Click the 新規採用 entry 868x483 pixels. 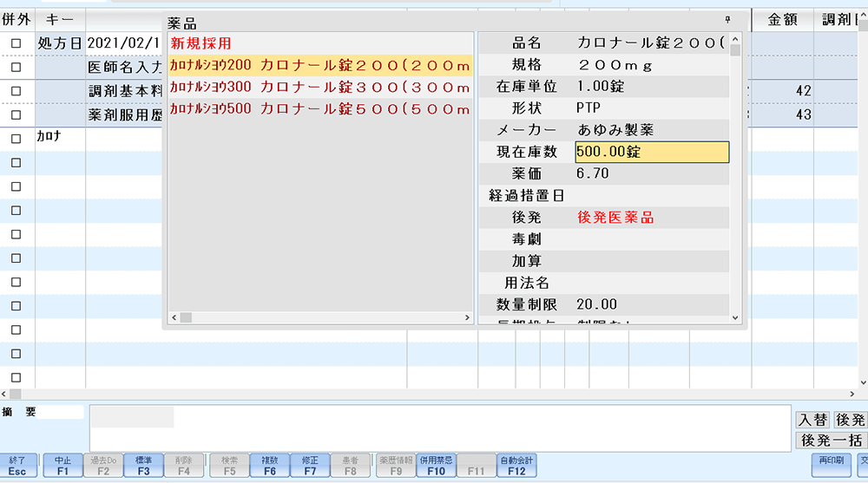click(201, 43)
